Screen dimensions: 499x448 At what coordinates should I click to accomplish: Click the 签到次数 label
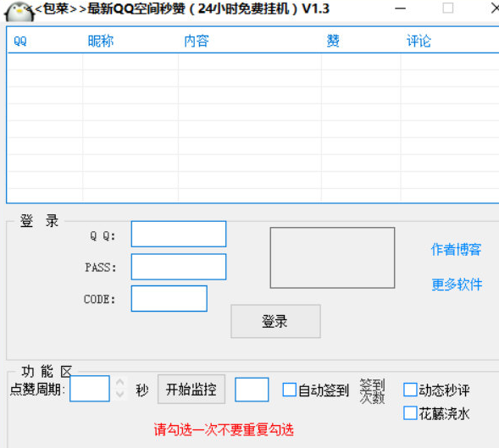pos(372,391)
